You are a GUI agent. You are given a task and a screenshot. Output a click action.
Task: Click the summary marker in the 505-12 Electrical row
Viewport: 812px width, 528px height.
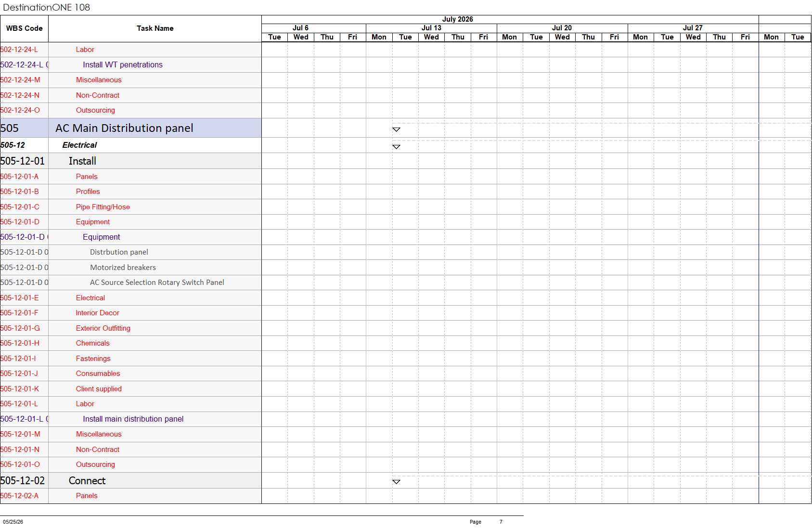pos(396,147)
